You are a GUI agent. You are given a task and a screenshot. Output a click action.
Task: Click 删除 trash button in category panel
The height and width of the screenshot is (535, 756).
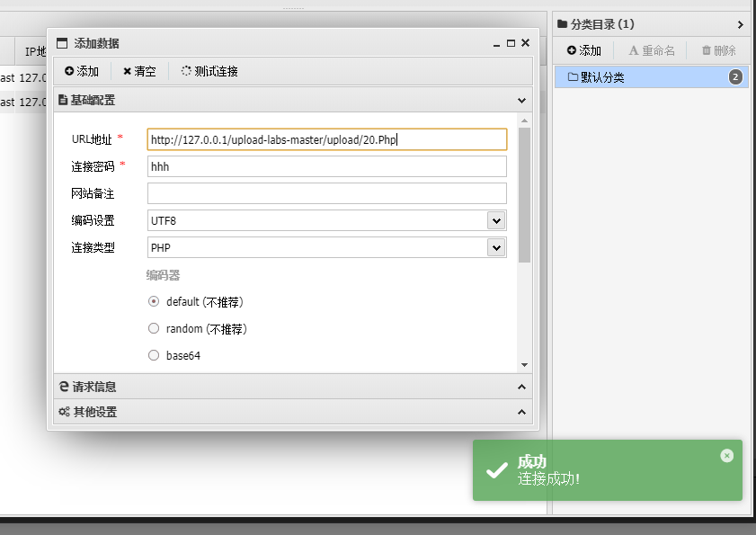point(718,50)
